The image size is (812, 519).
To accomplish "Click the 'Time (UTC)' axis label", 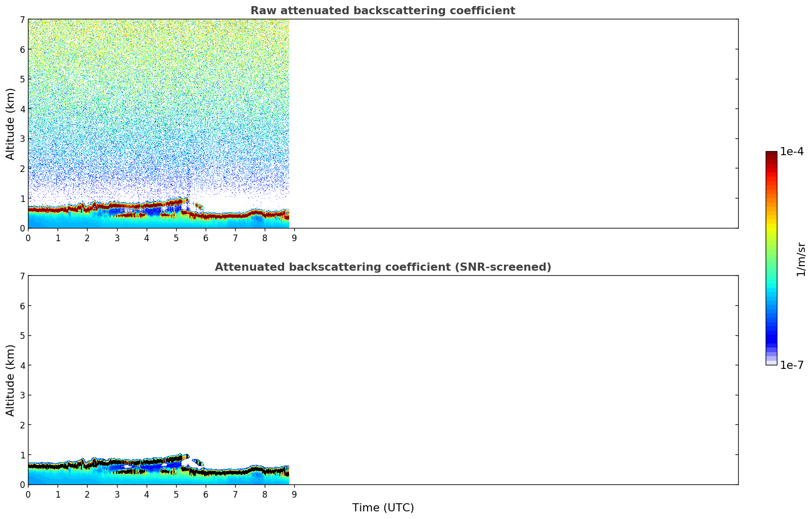I will coord(383,507).
